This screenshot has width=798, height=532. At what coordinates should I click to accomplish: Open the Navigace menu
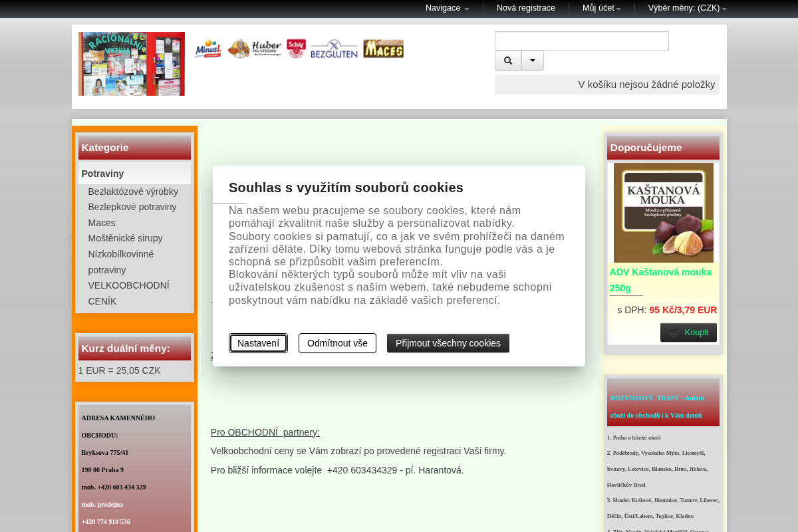(x=448, y=8)
